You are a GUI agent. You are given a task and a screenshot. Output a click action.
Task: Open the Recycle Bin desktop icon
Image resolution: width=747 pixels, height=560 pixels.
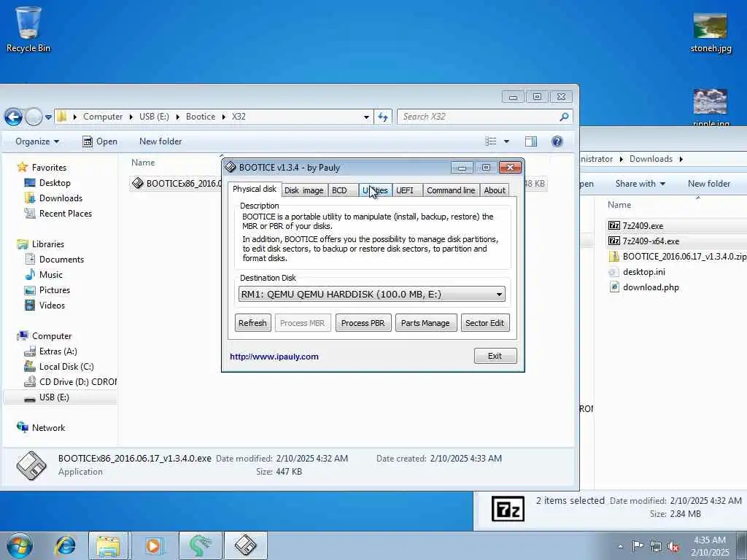(28, 29)
